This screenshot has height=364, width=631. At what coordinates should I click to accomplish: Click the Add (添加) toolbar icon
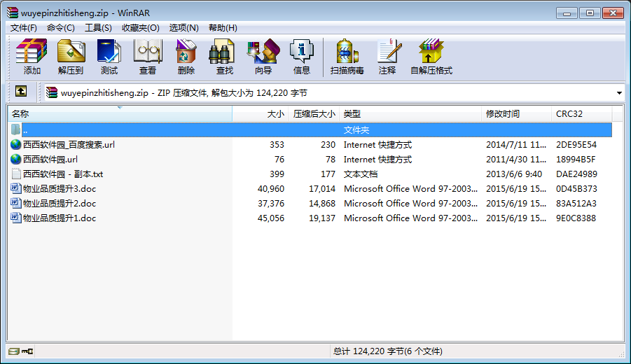[32, 57]
